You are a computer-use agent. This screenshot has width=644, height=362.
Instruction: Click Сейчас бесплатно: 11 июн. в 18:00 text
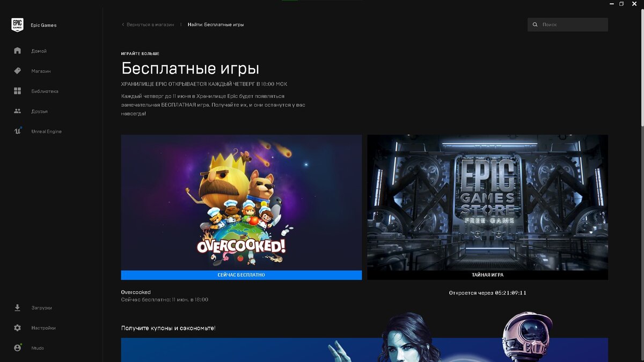coord(165,300)
